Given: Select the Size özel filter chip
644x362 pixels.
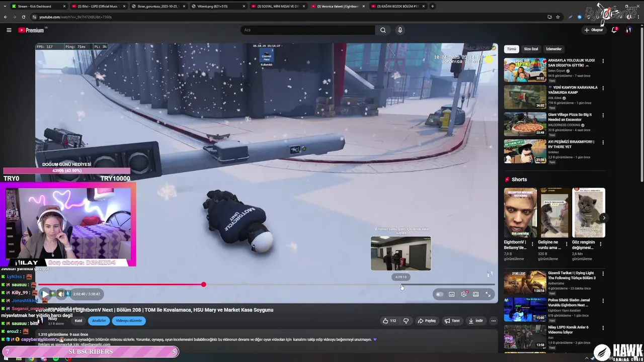Looking at the screenshot, I should tap(531, 49).
